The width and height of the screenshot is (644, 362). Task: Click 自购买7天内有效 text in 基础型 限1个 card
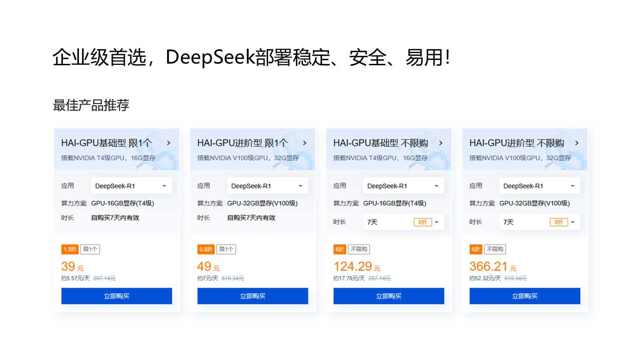(x=115, y=218)
